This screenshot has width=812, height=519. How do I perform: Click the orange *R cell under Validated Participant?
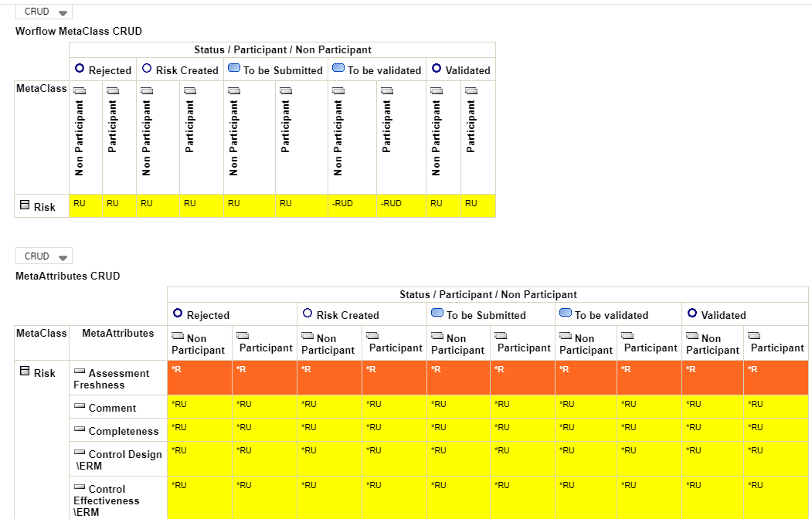(775, 377)
